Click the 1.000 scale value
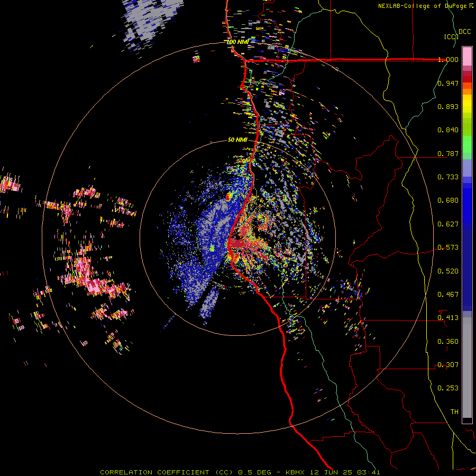476x476 pixels. click(x=448, y=59)
